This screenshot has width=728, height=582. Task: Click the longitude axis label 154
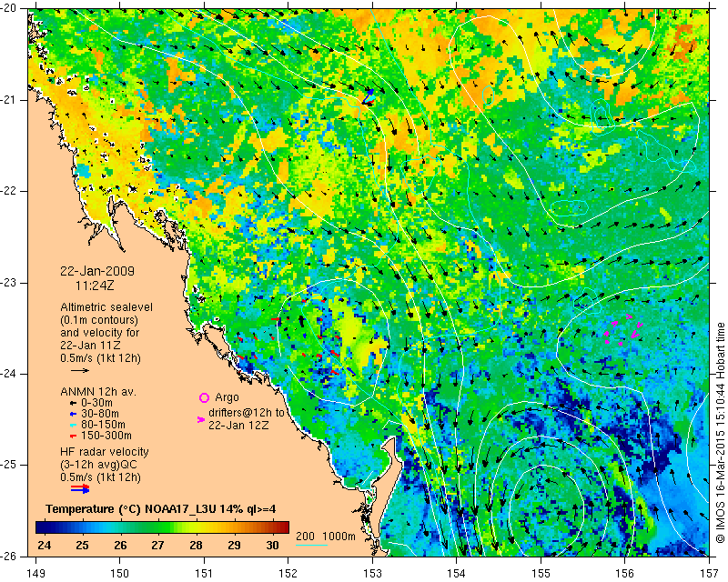[x=457, y=573]
